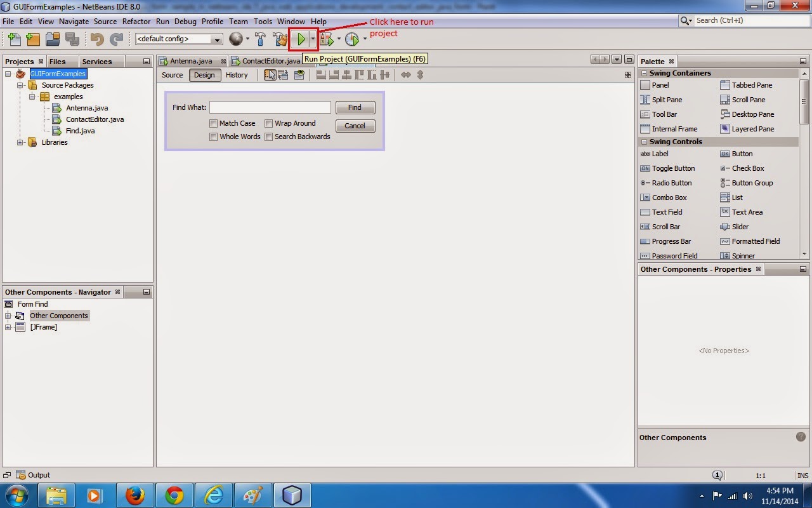Expand the [JFrame] navigator node

[x=8, y=327]
